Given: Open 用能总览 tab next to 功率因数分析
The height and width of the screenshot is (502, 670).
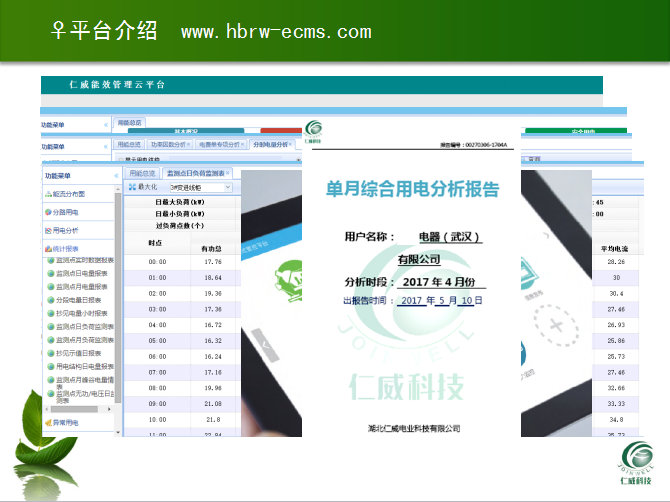Looking at the screenshot, I should tap(129, 144).
